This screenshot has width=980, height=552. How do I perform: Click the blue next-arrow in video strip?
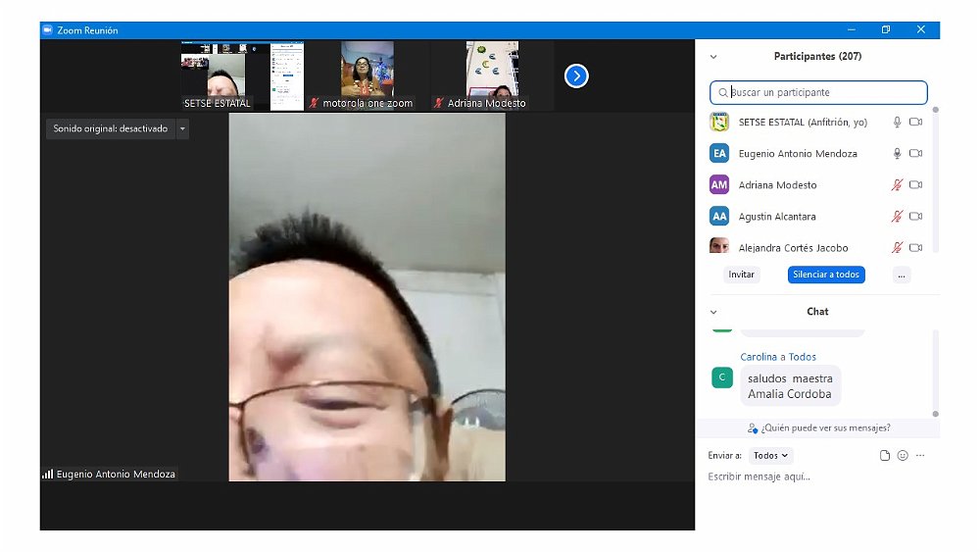point(576,75)
